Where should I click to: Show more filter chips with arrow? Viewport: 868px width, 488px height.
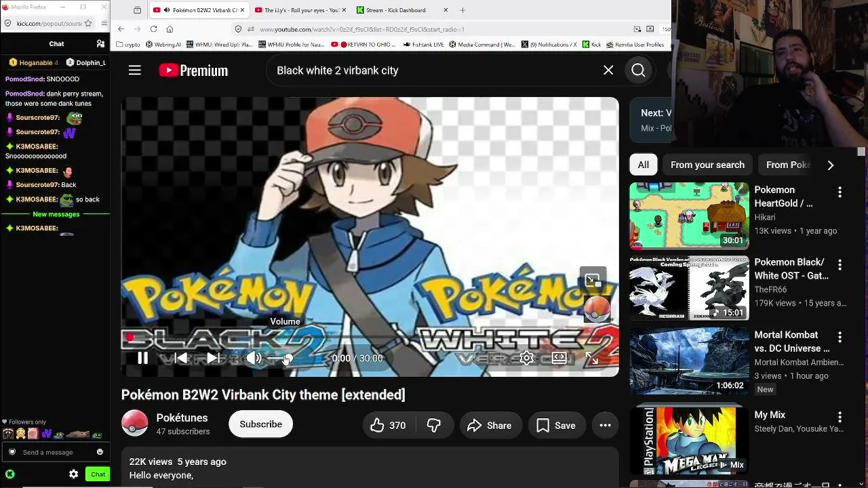pyautogui.click(x=831, y=165)
